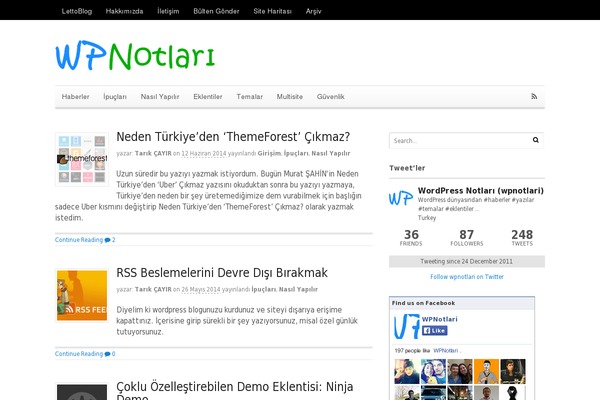Open comment bubble with 2 comments
Screen dimensions: 600x400
click(x=110, y=240)
